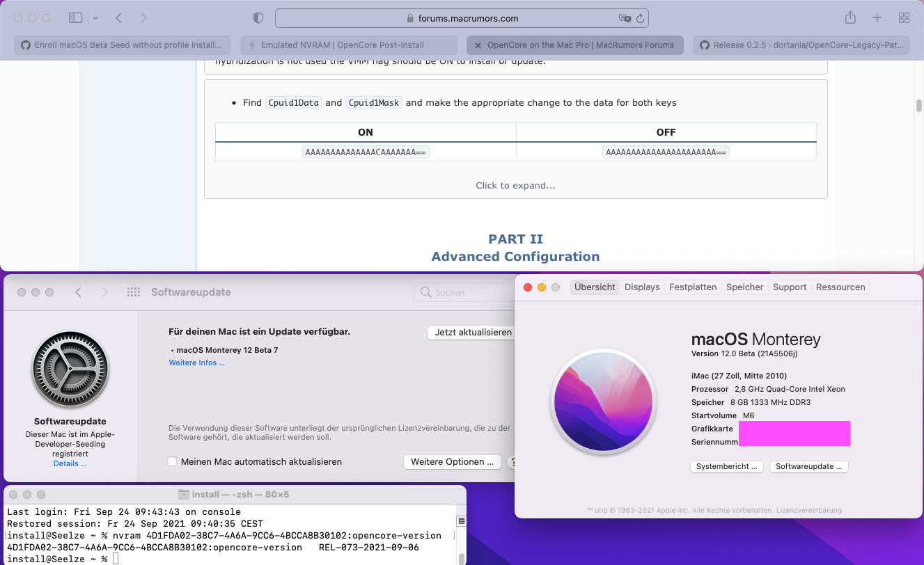
Task: Open the Lizenzvereinbarung link
Action: (x=808, y=510)
